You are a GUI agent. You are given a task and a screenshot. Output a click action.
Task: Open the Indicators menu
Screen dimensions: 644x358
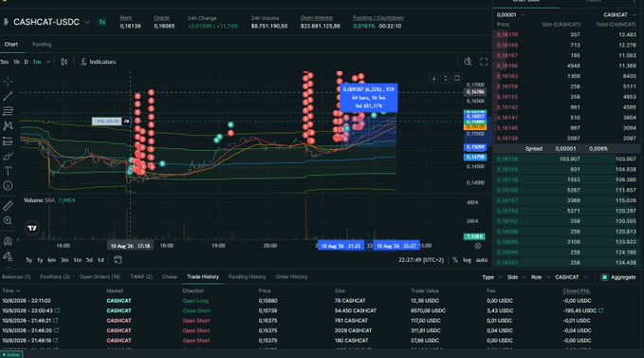click(x=98, y=62)
